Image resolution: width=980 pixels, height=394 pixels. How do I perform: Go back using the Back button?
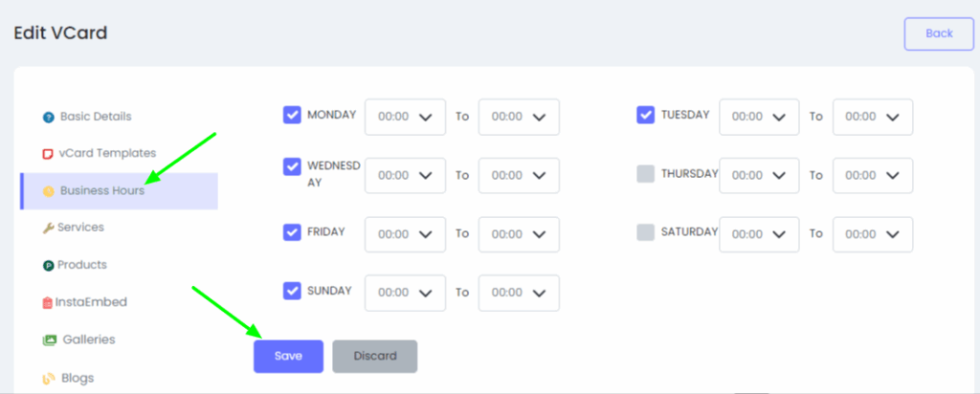pos(939,33)
